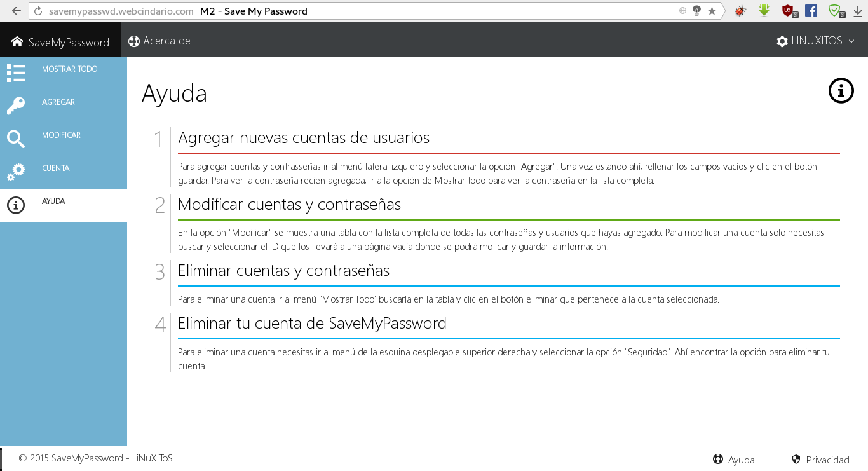Open the browser downloads arrow icon
The width and height of the screenshot is (868, 471).
point(858,11)
